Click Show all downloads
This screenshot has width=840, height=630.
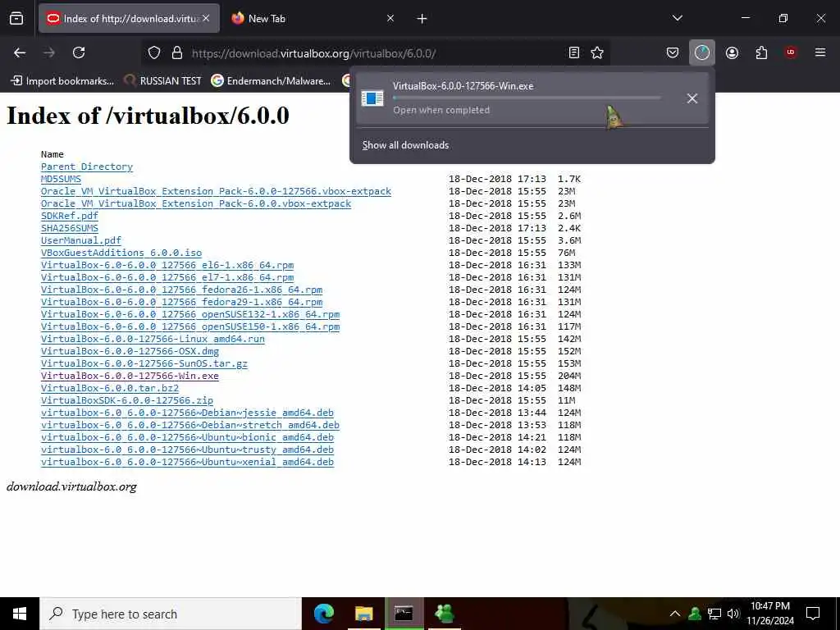click(x=405, y=145)
